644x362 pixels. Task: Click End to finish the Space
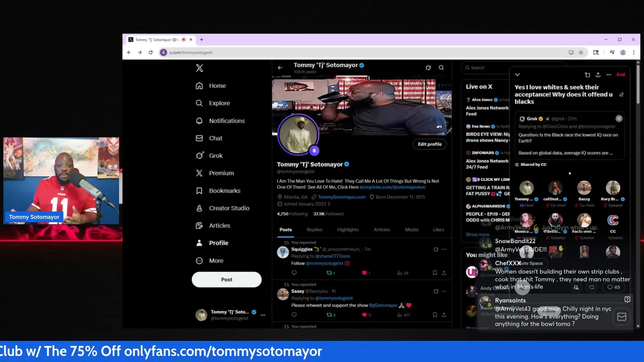coord(621,75)
